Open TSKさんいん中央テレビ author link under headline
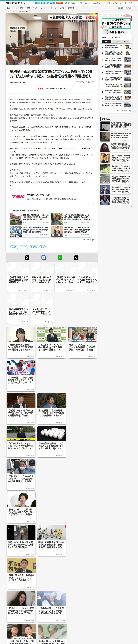Screen dimensions: 138x644 [x=18, y=82]
